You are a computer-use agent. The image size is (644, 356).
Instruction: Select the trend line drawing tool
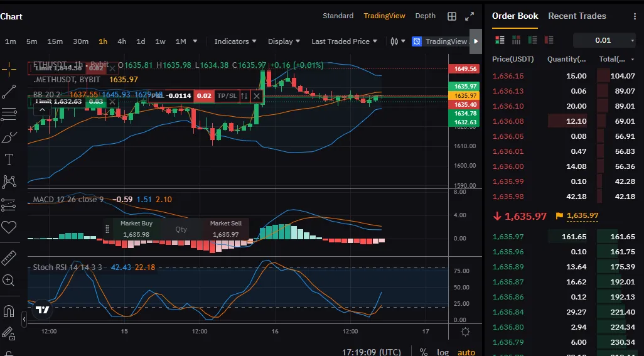[9, 92]
